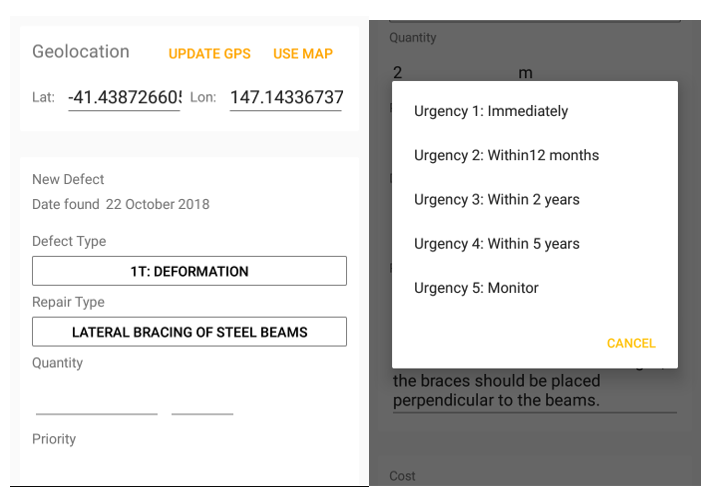Tap the date found 22 October 2018

pyautogui.click(x=157, y=204)
